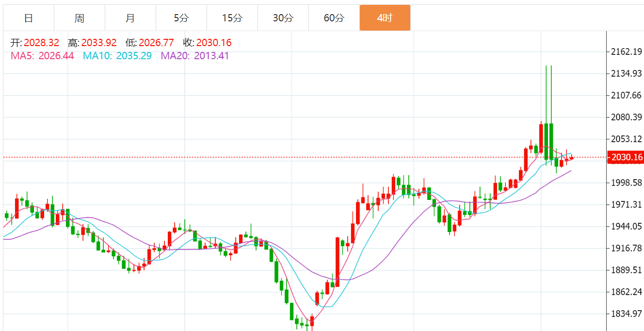Choose the 15分 interval tab
Viewport: 644px width, 331px height.
tap(232, 18)
